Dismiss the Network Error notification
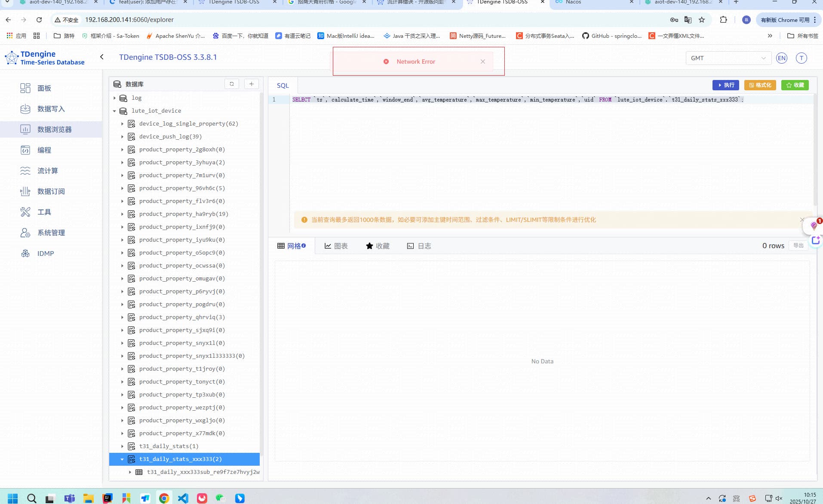 coord(482,61)
